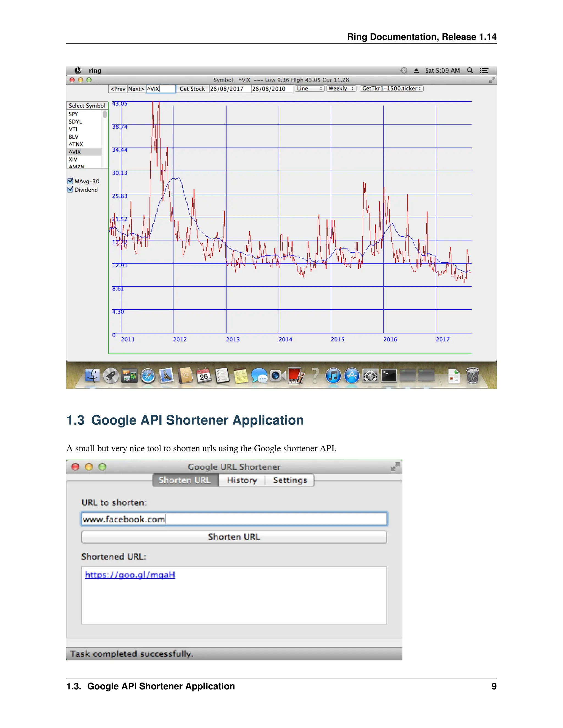Click Time Machine clock icon in menu bar
This screenshot has width=563, height=728.
click(x=404, y=70)
